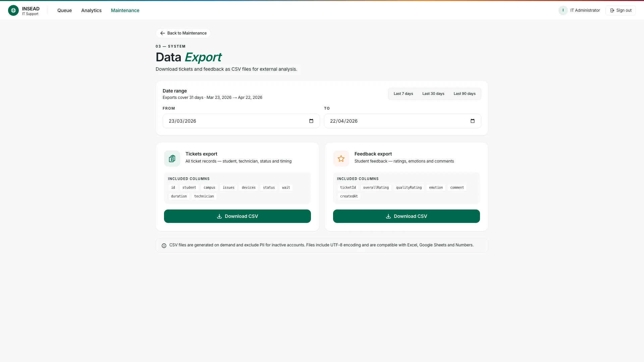Click the 'Feedback export' heading
The height and width of the screenshot is (362, 644).
(373, 154)
